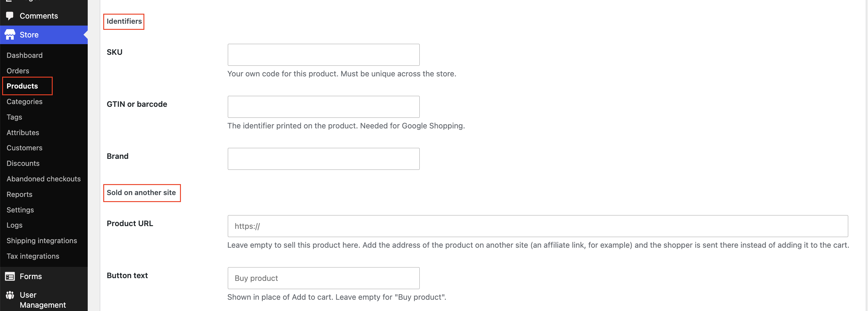Open Store Settings
This screenshot has width=868, height=311.
(20, 210)
